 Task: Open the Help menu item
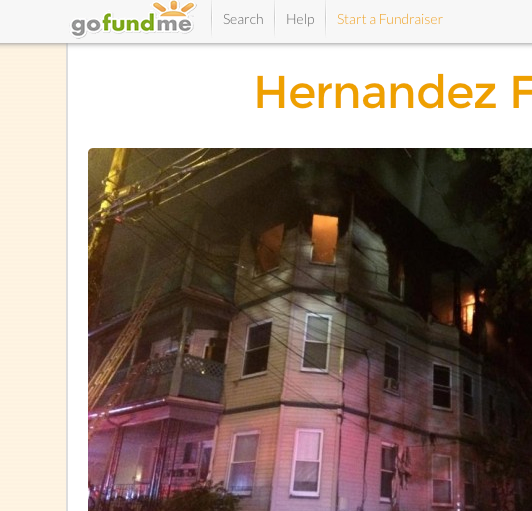coord(300,19)
